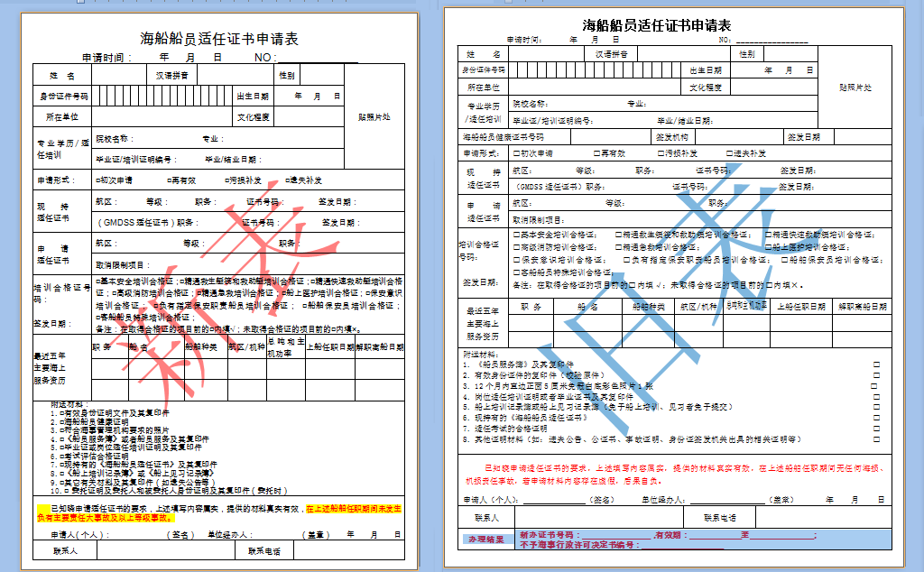This screenshot has height=572, width=924.
Task: Click the 船舶种类 column header on the right page
Action: (648, 307)
